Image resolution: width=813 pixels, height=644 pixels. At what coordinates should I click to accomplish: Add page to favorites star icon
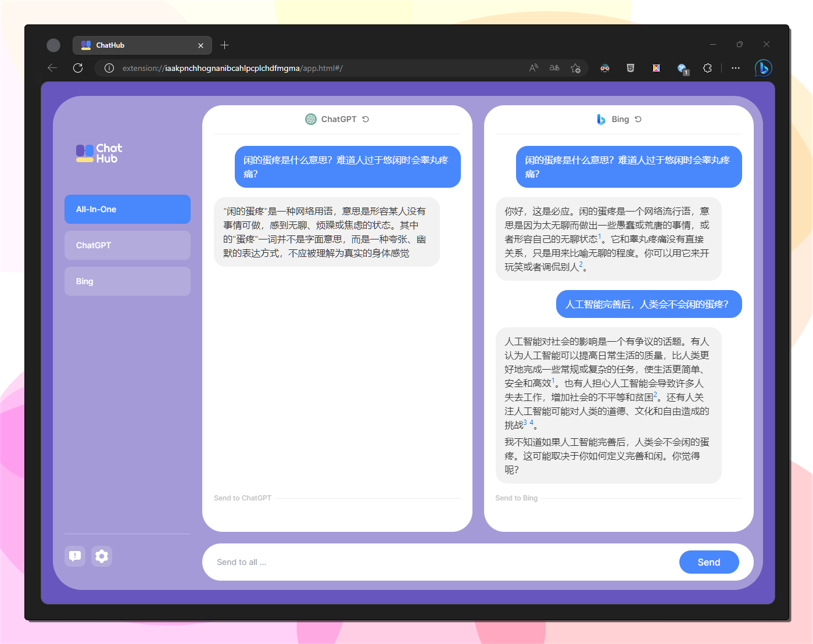point(575,68)
